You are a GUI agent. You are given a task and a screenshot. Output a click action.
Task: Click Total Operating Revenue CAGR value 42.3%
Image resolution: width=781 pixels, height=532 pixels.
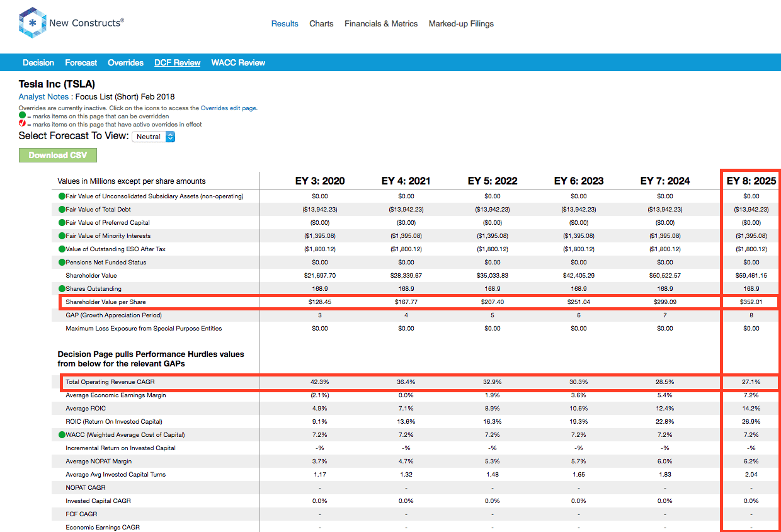click(x=320, y=382)
